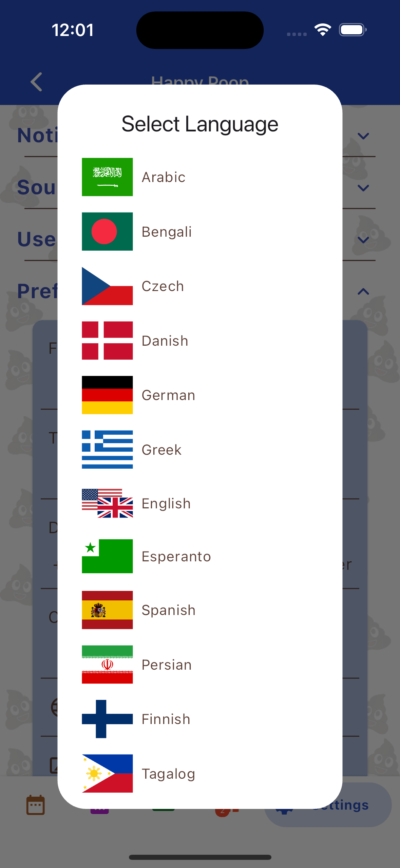The image size is (400, 868).
Task: Choose Danish from the language dialog
Action: point(165,340)
